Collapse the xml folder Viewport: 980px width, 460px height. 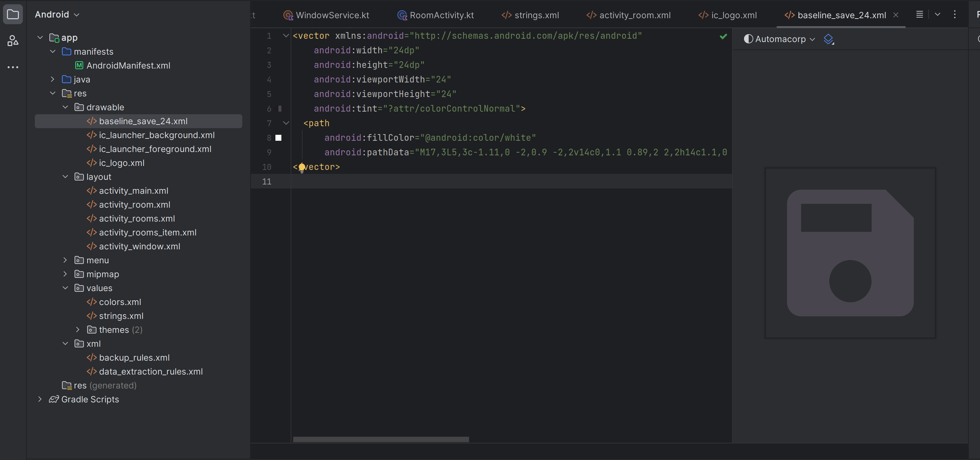click(65, 344)
